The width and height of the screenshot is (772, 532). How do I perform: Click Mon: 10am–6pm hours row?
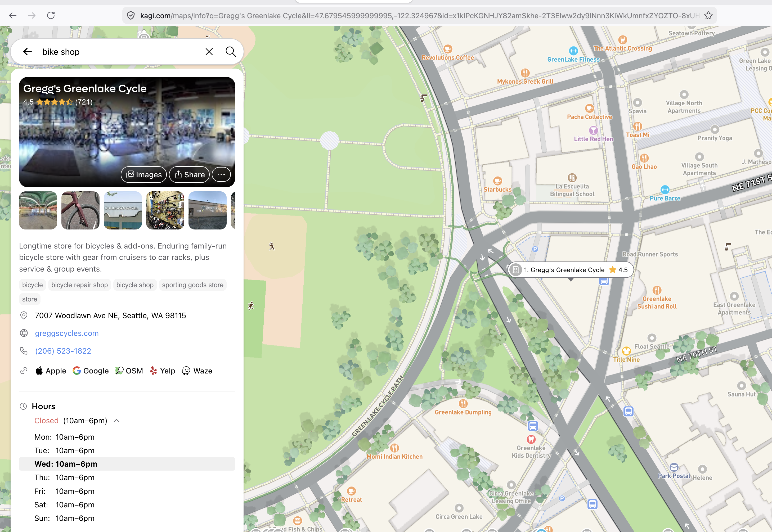127,437
